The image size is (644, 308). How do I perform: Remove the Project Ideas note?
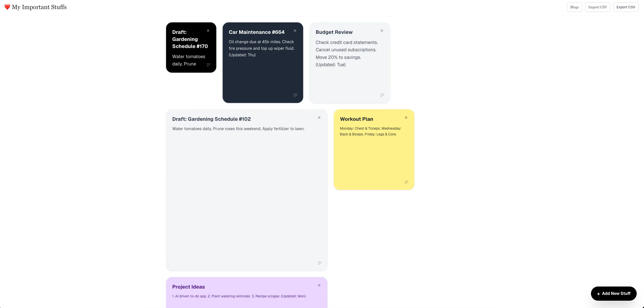pyautogui.click(x=319, y=285)
